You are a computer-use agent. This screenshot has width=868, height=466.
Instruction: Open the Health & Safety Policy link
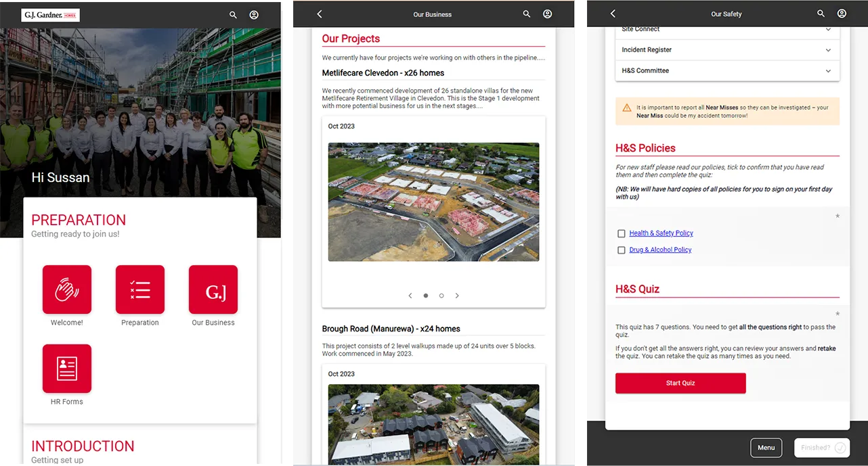pos(661,233)
